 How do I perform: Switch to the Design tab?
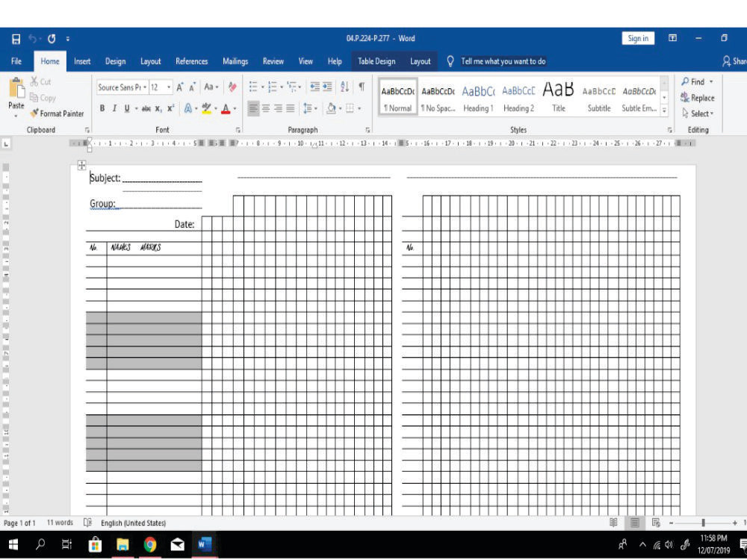(115, 61)
